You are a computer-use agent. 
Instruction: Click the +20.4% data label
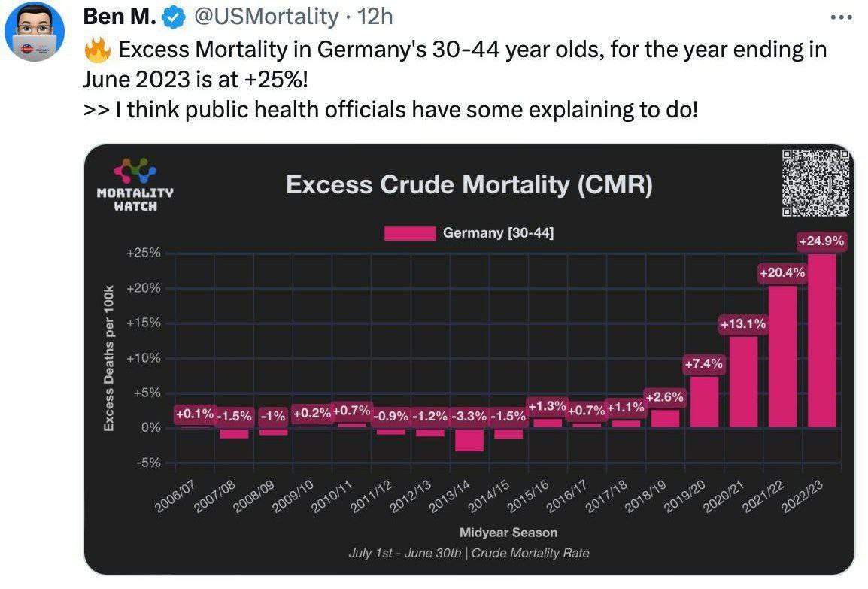(x=782, y=273)
